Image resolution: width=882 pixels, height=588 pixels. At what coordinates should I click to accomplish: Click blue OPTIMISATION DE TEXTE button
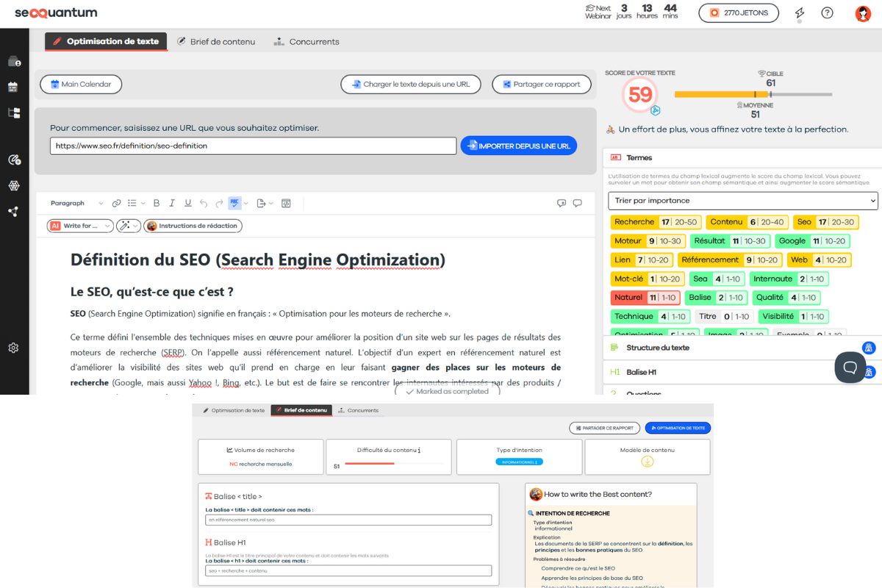coord(678,428)
